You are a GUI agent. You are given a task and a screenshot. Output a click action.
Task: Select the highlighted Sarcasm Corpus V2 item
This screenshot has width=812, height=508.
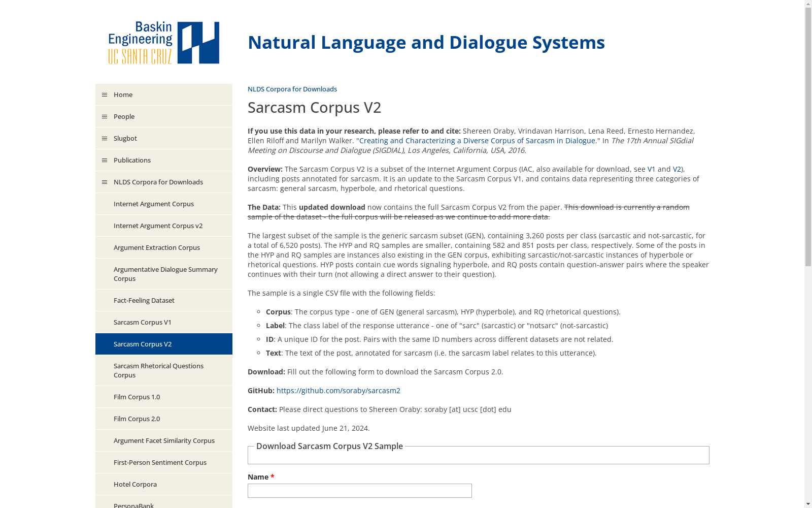(x=164, y=344)
